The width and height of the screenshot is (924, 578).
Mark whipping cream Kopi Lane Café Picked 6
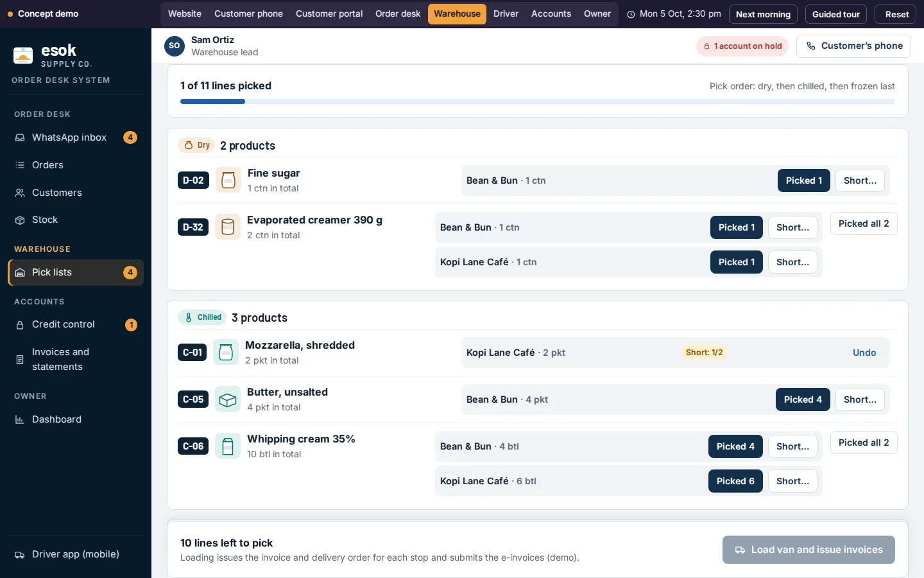pyautogui.click(x=735, y=481)
